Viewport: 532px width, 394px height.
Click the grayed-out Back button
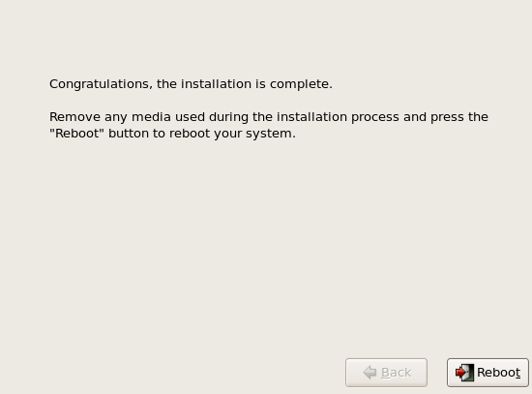(386, 373)
